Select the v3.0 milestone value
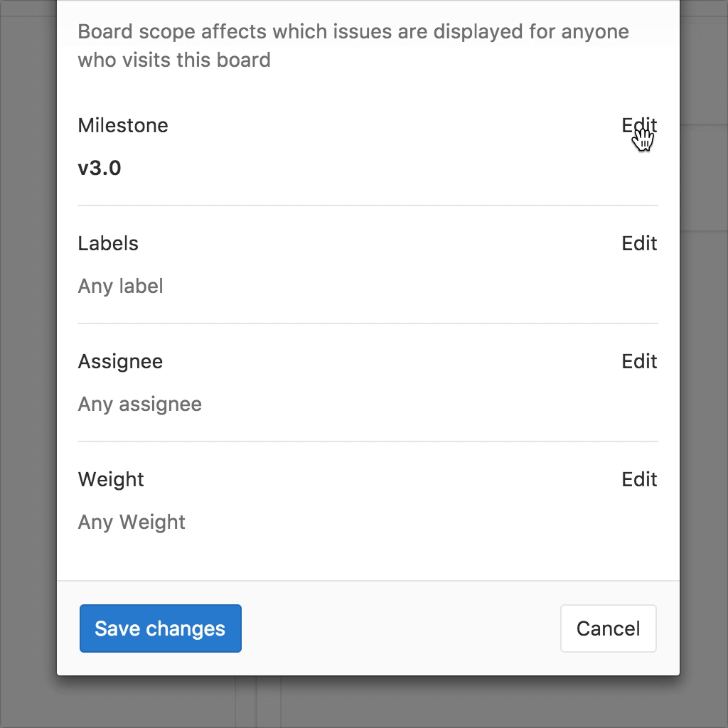Image resolution: width=728 pixels, height=728 pixels. [100, 168]
